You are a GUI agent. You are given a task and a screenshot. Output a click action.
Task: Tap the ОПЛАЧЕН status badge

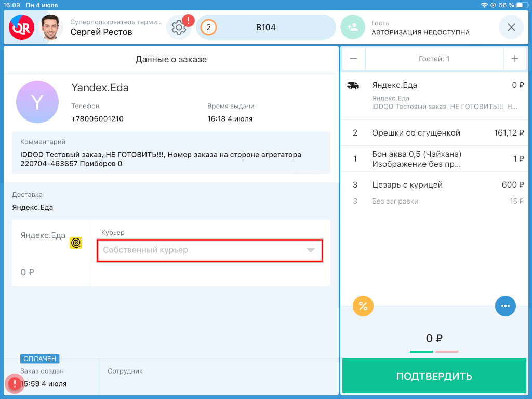click(40, 358)
